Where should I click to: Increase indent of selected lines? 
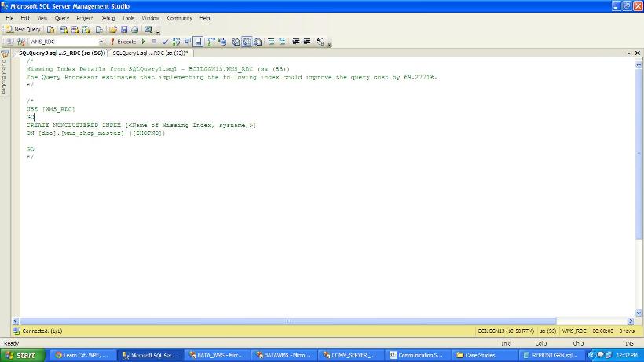coord(307,42)
